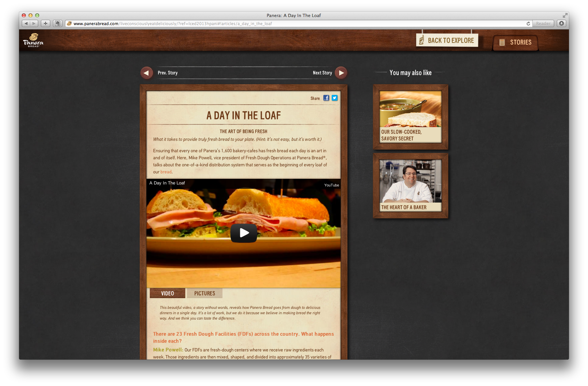Open the Stories tab
Image resolution: width=588 pixels, height=386 pixels.
(515, 42)
